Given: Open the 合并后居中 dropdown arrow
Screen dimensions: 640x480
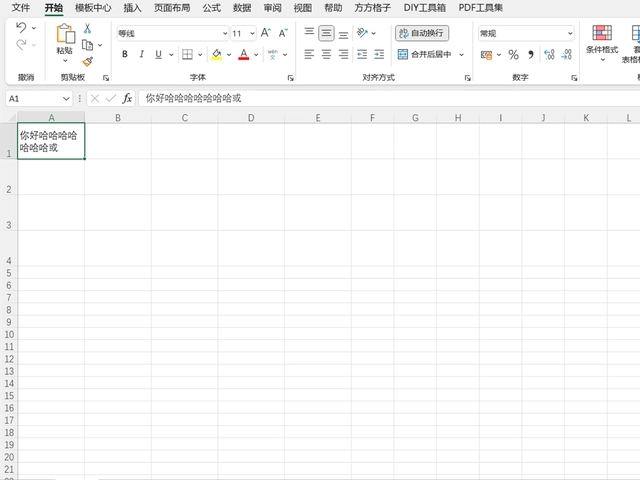Looking at the screenshot, I should (x=462, y=54).
